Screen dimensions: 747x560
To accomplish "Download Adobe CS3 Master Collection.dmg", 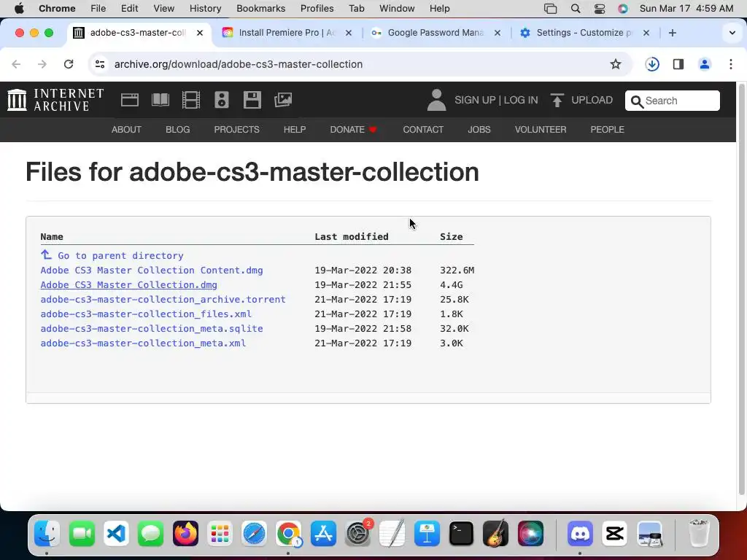I will pyautogui.click(x=128, y=285).
